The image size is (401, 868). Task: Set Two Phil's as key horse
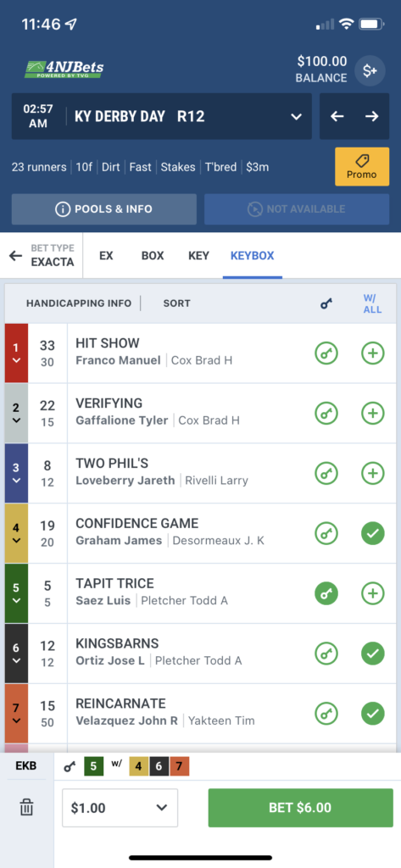tap(326, 473)
